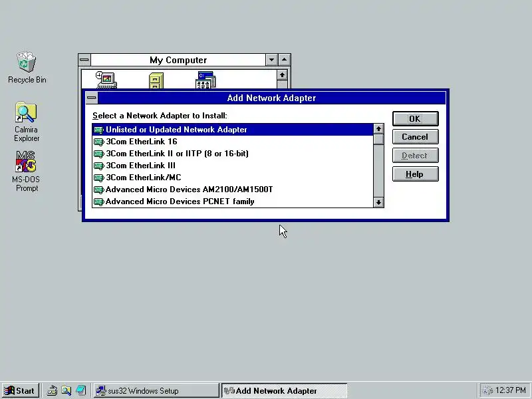Click the Add Network Adapter title bar
The width and height of the screenshot is (532, 399).
coord(271,98)
